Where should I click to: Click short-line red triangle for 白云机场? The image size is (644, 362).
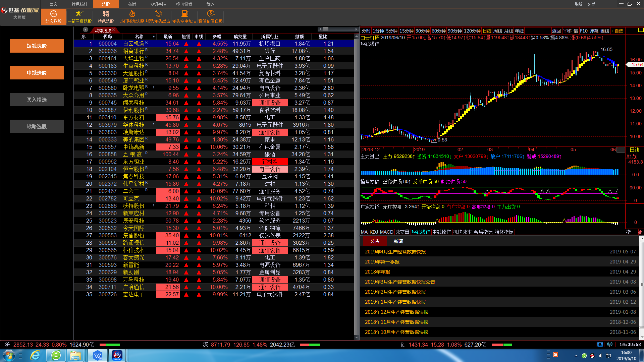(x=186, y=44)
